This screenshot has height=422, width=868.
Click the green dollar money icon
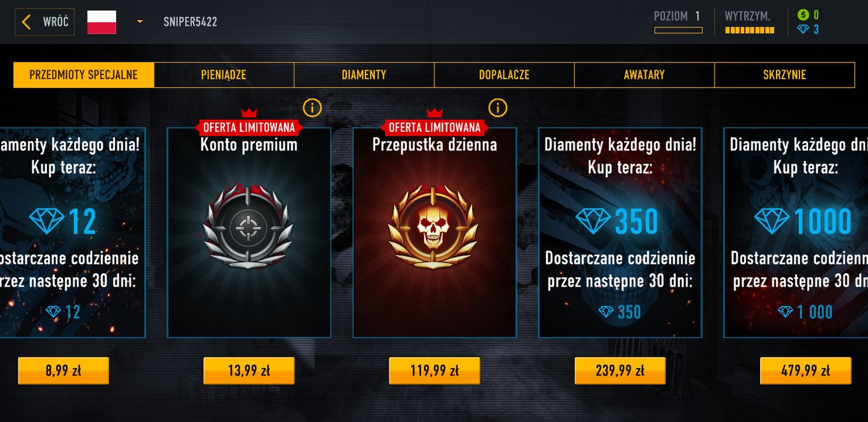click(803, 15)
